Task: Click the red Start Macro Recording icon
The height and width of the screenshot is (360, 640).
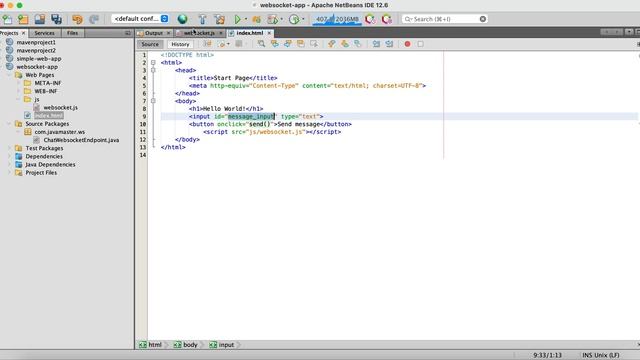Action: [x=407, y=44]
